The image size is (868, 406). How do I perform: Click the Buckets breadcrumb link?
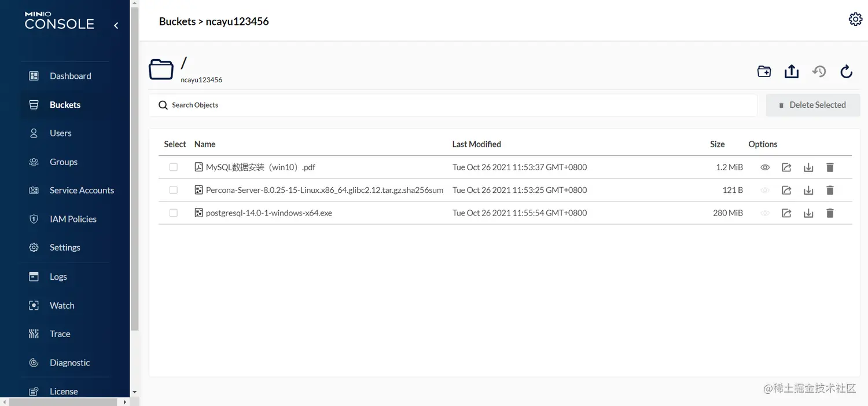[x=177, y=21]
